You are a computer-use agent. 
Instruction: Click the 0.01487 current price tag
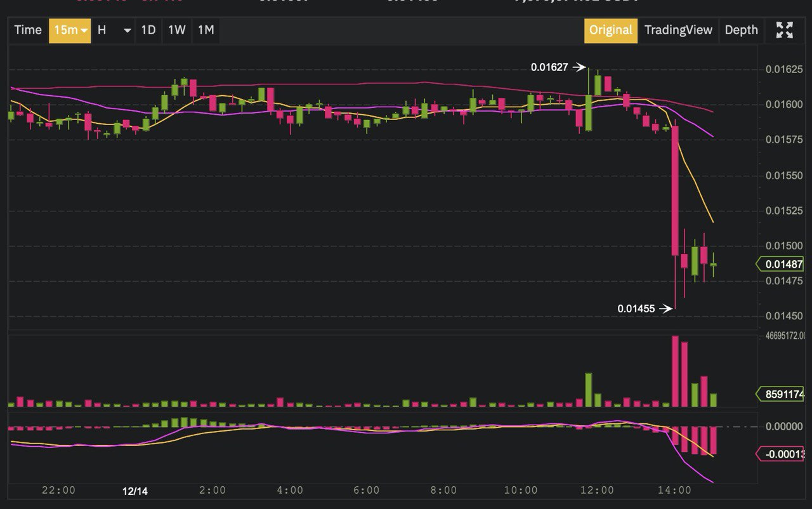click(783, 265)
